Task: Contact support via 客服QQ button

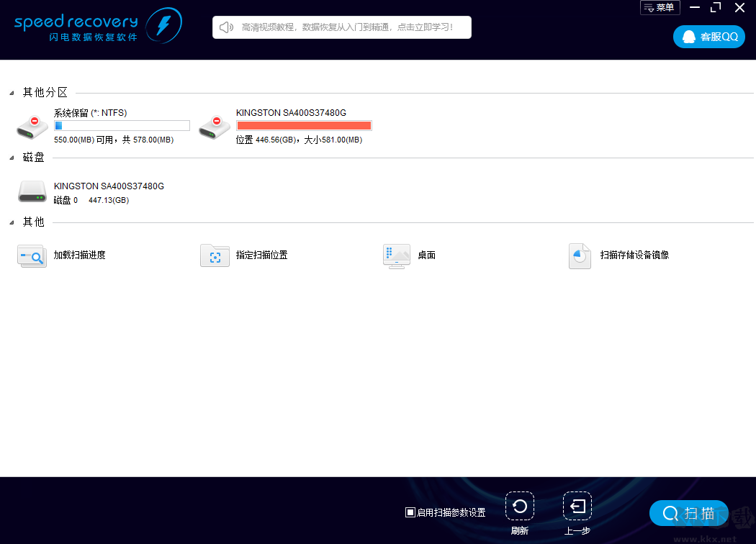Action: (708, 37)
